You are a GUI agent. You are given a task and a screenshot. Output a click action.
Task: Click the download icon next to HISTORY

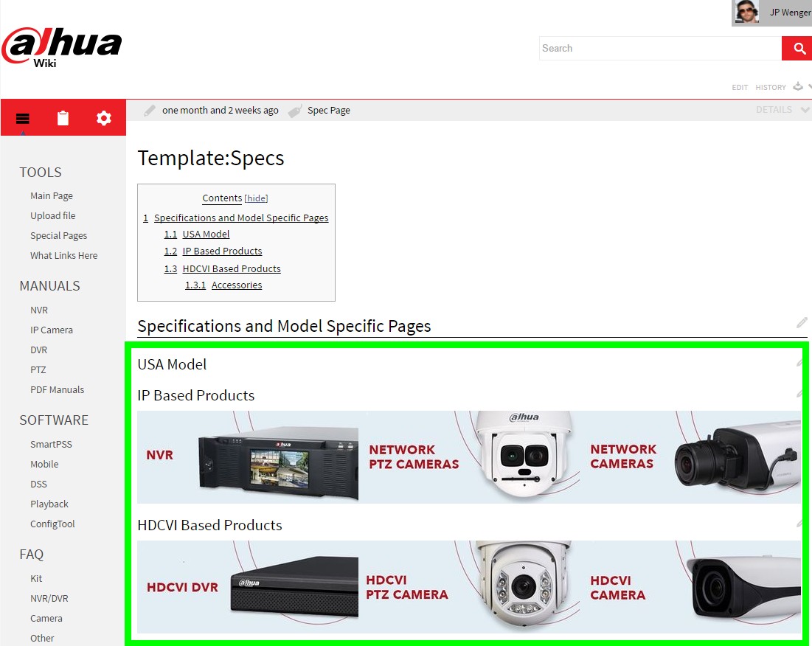click(798, 86)
